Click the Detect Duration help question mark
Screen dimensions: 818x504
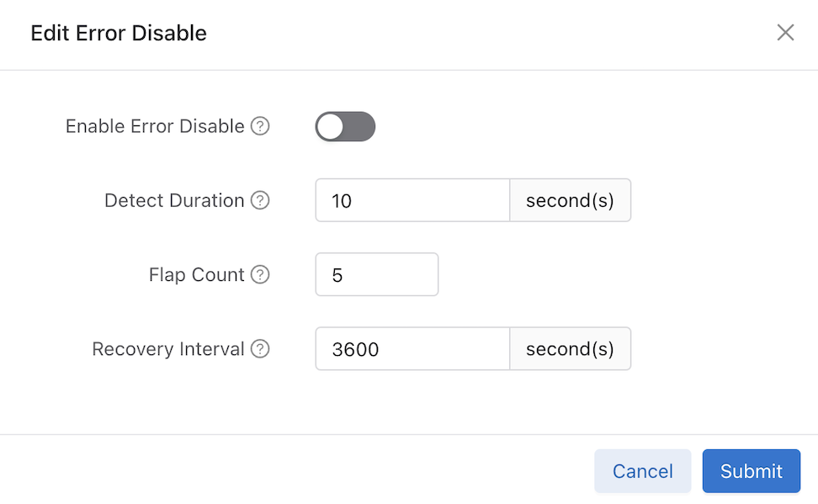pyautogui.click(x=261, y=200)
